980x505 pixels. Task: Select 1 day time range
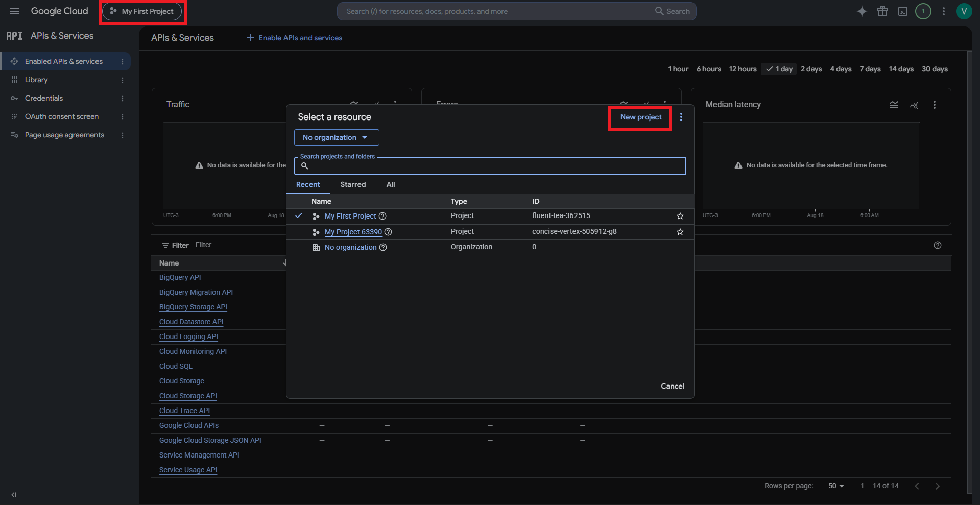[x=779, y=69]
